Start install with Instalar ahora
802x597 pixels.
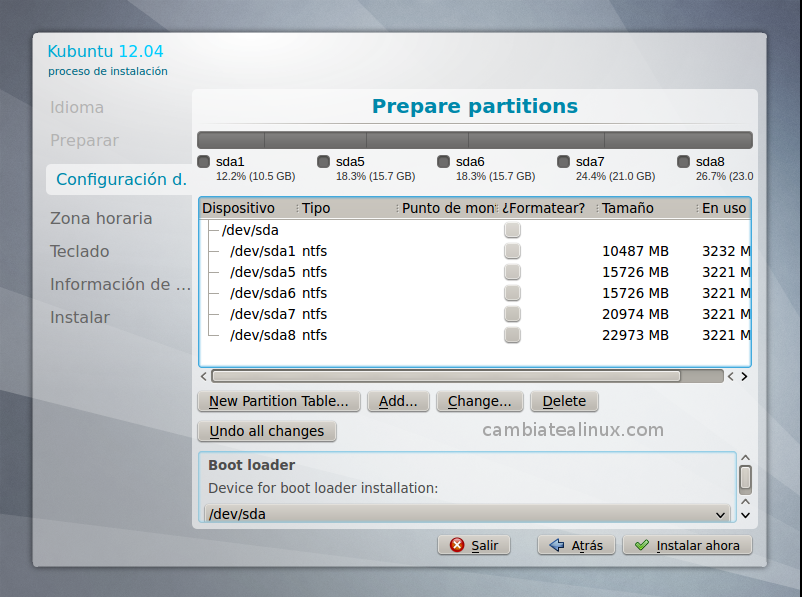[x=687, y=545]
